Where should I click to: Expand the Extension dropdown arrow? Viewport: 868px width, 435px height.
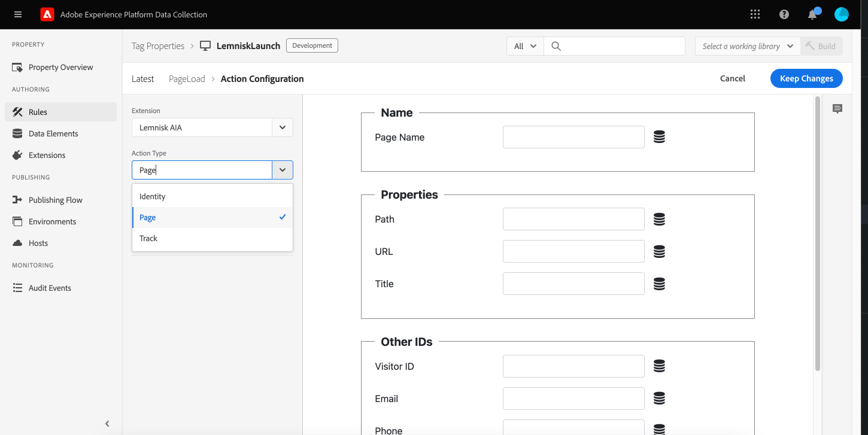pyautogui.click(x=283, y=127)
